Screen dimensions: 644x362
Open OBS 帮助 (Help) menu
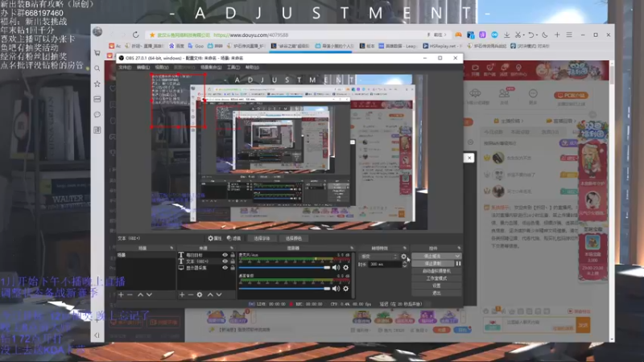252,68
